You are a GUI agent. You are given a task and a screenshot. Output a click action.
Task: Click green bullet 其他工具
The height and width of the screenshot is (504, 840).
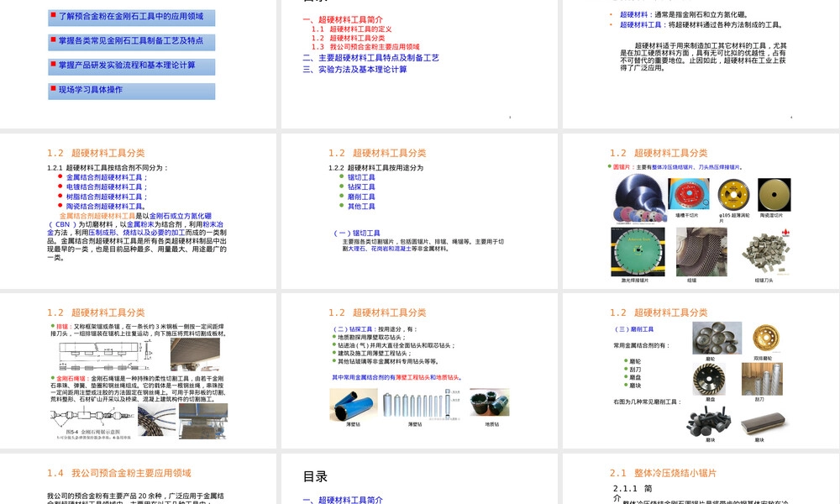click(x=361, y=206)
